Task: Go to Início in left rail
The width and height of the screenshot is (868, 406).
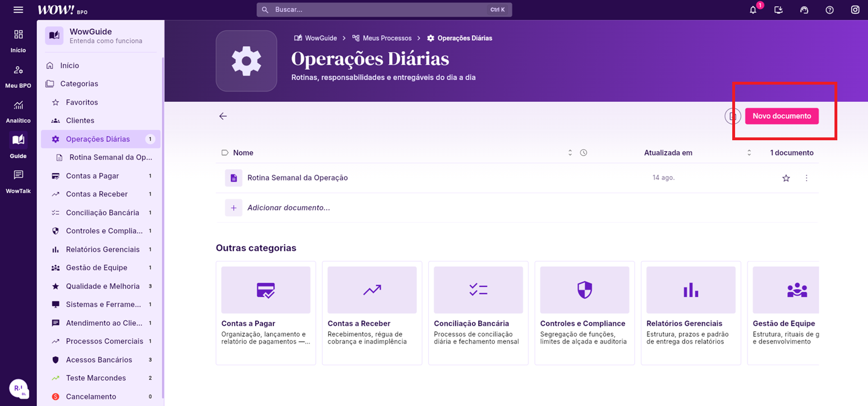Action: pyautogui.click(x=18, y=41)
